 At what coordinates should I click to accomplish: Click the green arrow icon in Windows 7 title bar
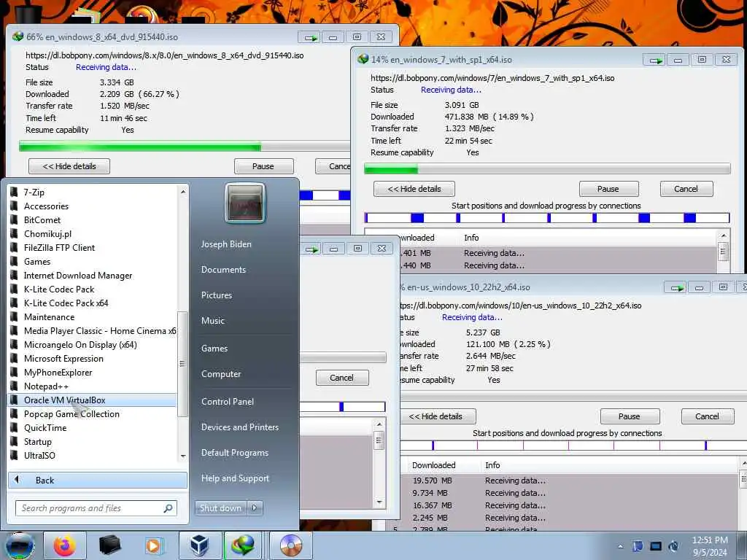click(656, 60)
